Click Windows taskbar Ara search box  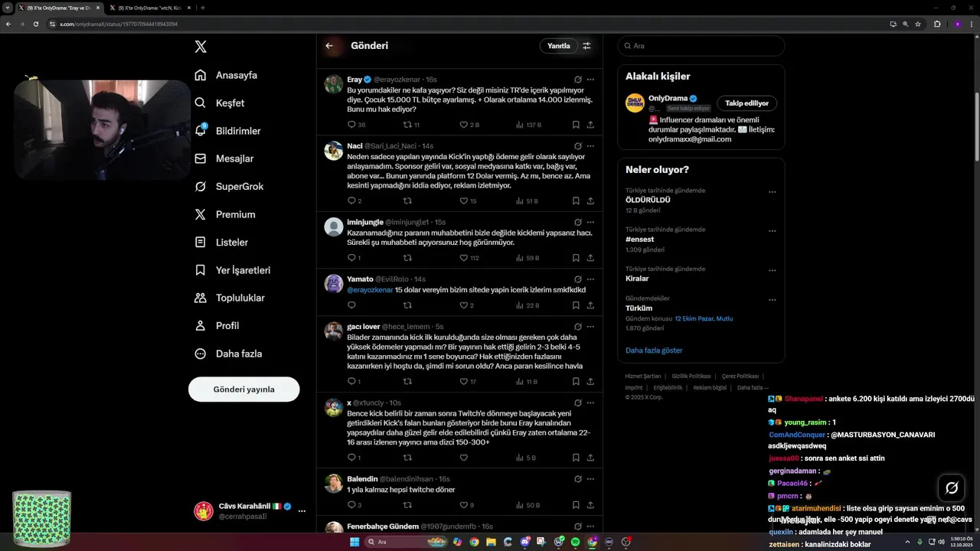click(407, 542)
